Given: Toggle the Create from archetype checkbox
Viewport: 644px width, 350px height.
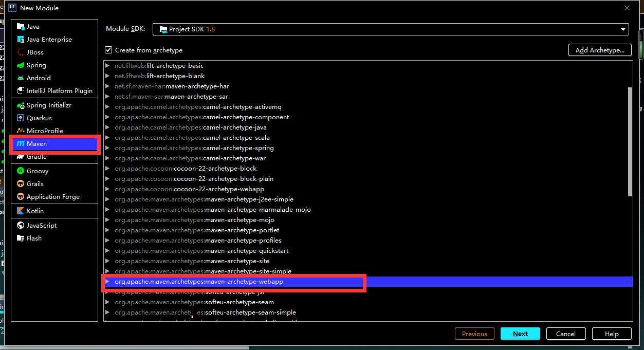Looking at the screenshot, I should pyautogui.click(x=108, y=50).
